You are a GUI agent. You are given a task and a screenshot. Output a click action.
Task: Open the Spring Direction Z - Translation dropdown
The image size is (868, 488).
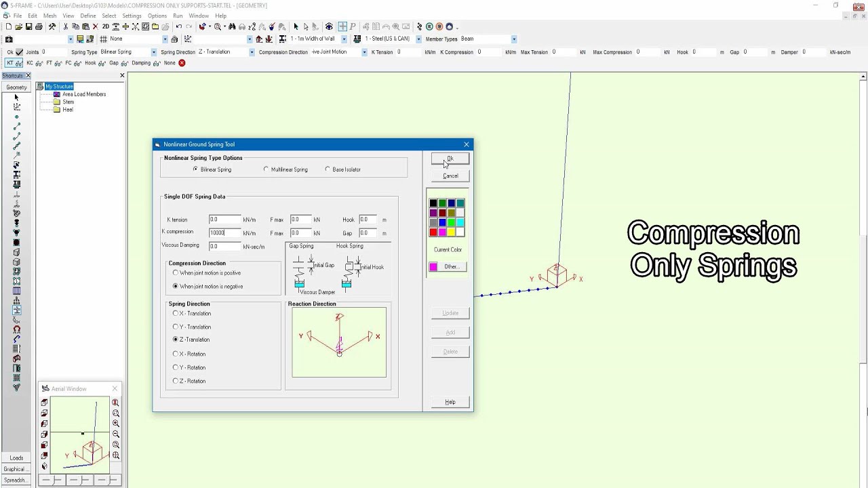click(252, 52)
